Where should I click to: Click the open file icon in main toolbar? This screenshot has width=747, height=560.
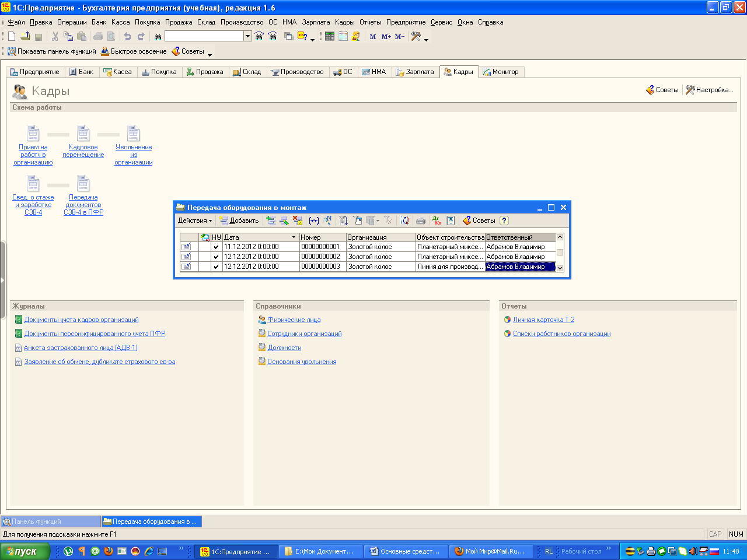pyautogui.click(x=25, y=36)
